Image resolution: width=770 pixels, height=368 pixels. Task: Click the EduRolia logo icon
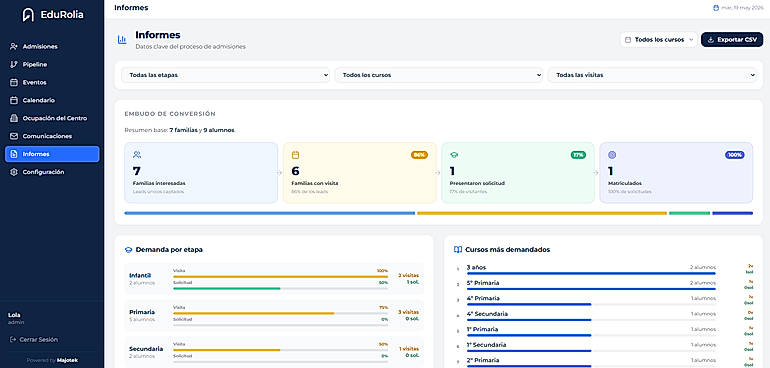28,15
